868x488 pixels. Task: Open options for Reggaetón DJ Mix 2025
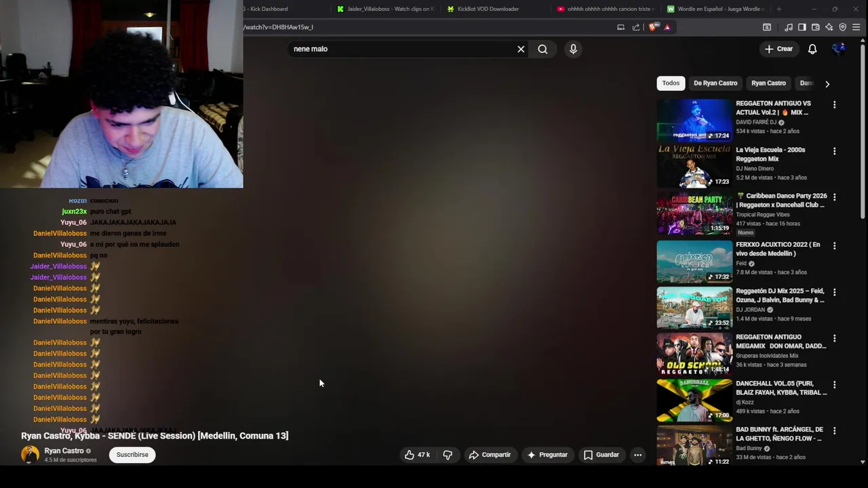point(834,292)
